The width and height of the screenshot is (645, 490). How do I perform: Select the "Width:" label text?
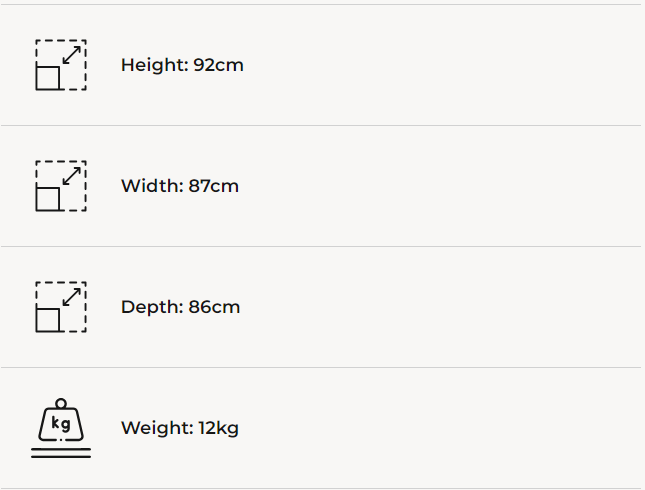152,186
